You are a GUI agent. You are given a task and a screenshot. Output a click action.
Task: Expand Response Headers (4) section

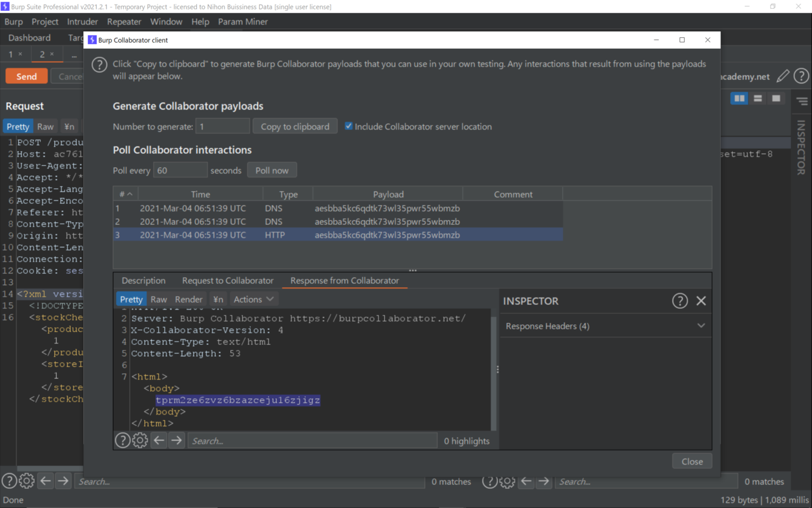(x=606, y=326)
